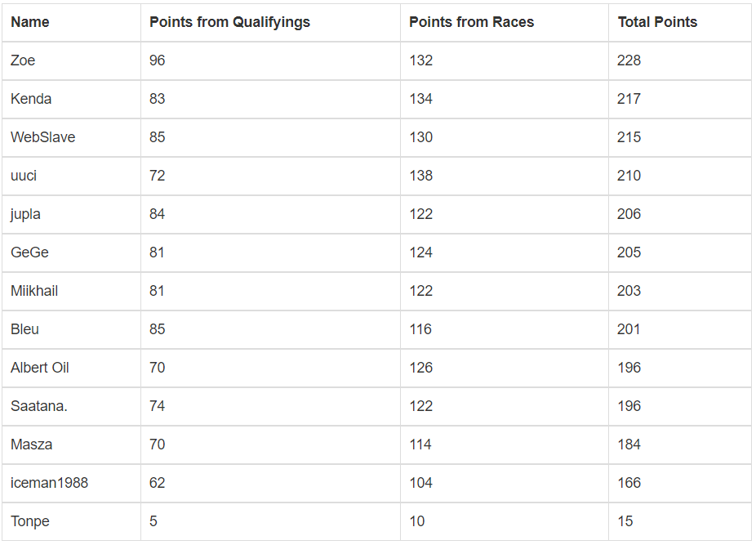Viewport: 756px width, 545px height.
Task: Select the Tonpe name cell
Action: [30, 521]
